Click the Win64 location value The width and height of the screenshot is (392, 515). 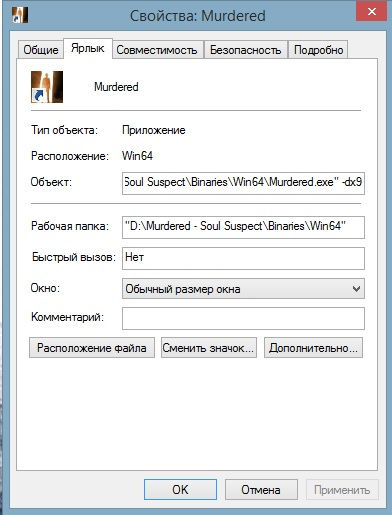[137, 156]
